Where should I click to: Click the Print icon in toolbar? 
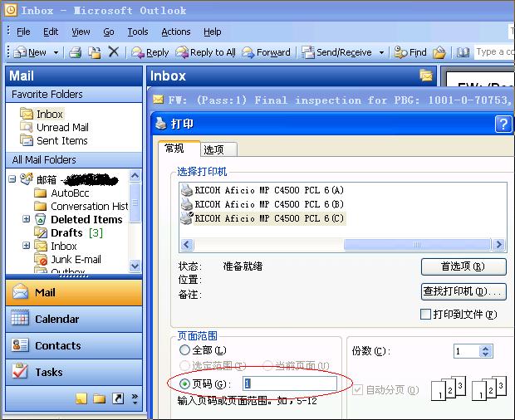76,52
